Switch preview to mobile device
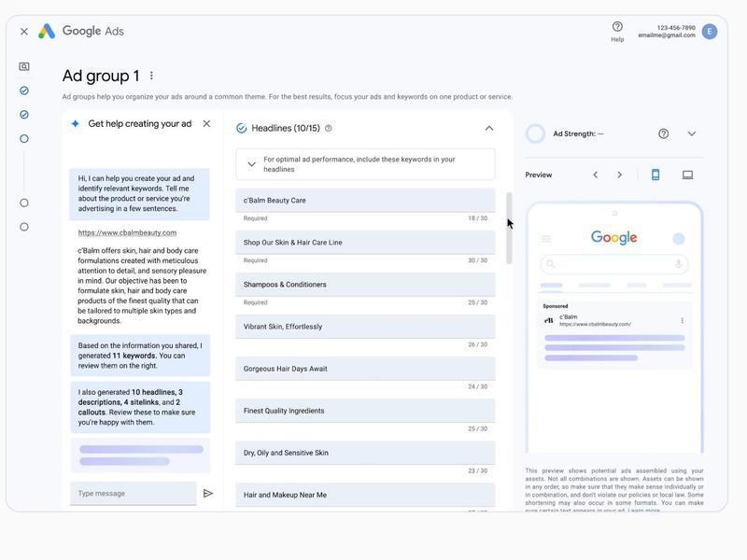The width and height of the screenshot is (747, 560). (x=655, y=175)
